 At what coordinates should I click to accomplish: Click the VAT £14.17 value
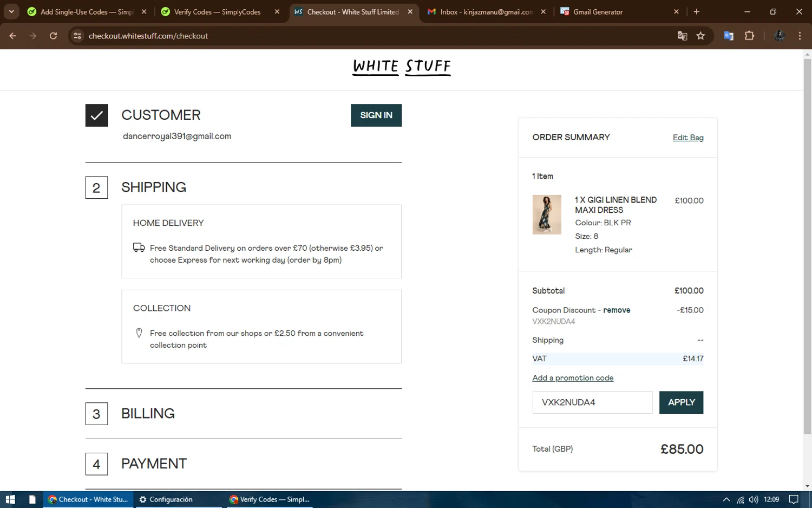[693, 359]
